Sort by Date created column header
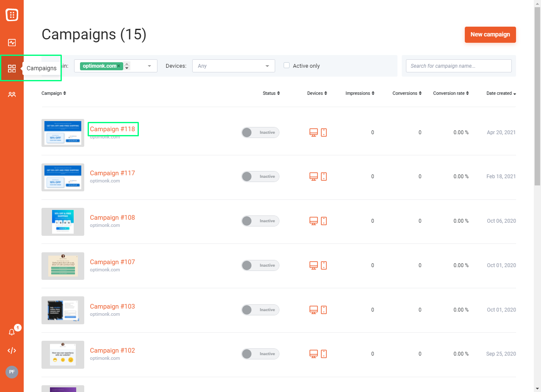This screenshot has width=541, height=392. point(501,93)
